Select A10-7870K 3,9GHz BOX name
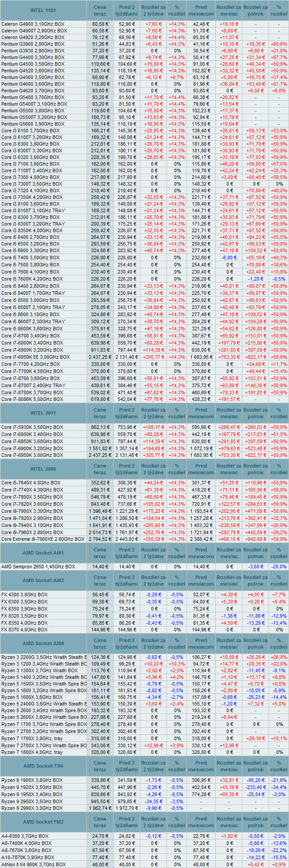The image size is (289, 868). click(28, 857)
